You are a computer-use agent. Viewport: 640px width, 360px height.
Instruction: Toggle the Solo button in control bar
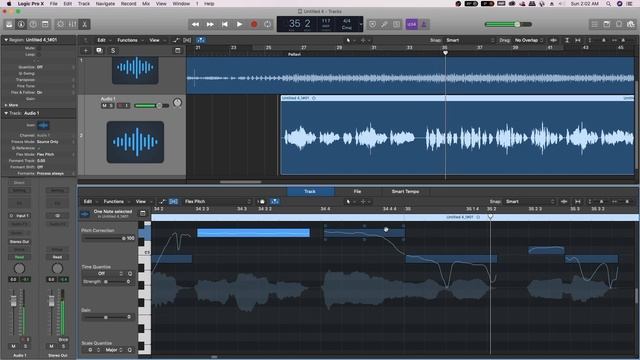(397, 24)
